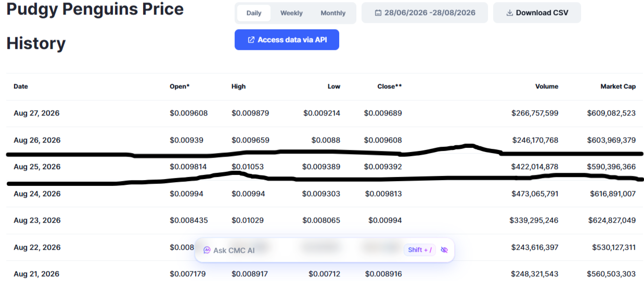Image resolution: width=644 pixels, height=281 pixels.
Task: Select the Daily tab
Action: click(254, 13)
